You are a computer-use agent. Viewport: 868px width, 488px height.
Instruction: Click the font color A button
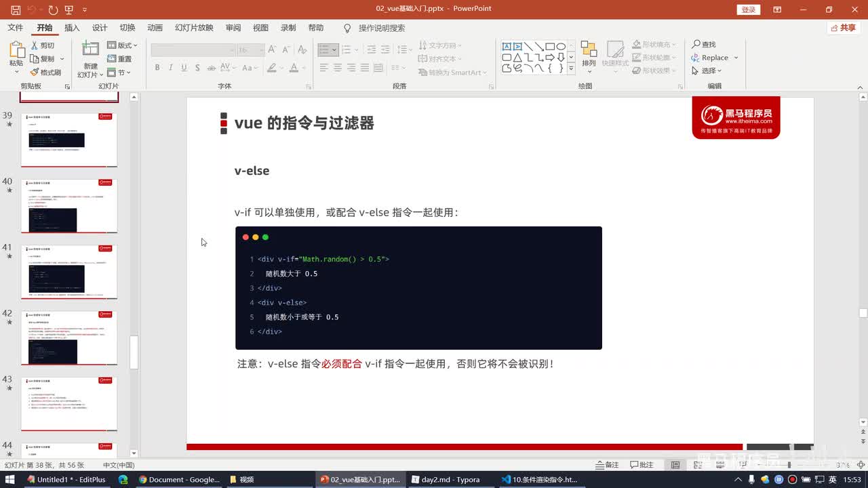click(293, 68)
